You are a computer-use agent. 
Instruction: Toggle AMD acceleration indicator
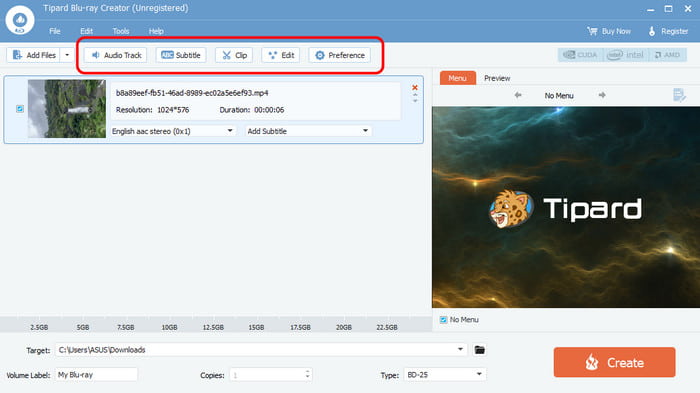coord(667,55)
